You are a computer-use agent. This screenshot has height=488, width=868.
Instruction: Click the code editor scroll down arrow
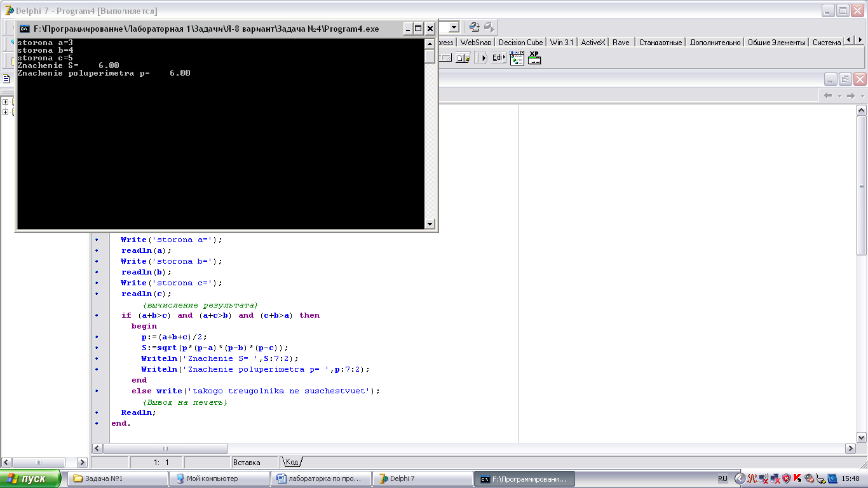(862, 437)
